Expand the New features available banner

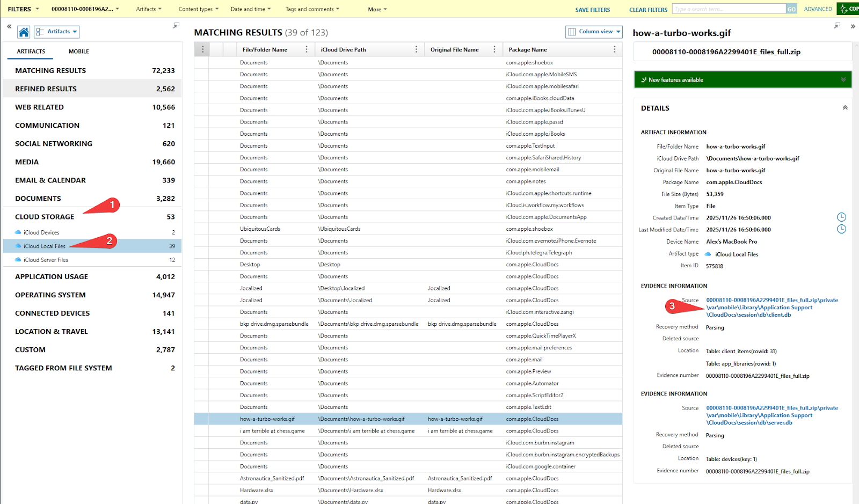pos(843,79)
